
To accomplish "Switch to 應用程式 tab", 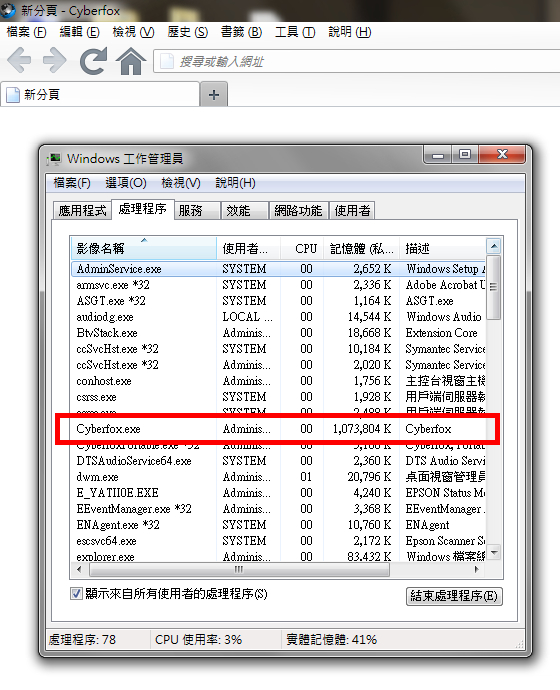I will [82, 210].
